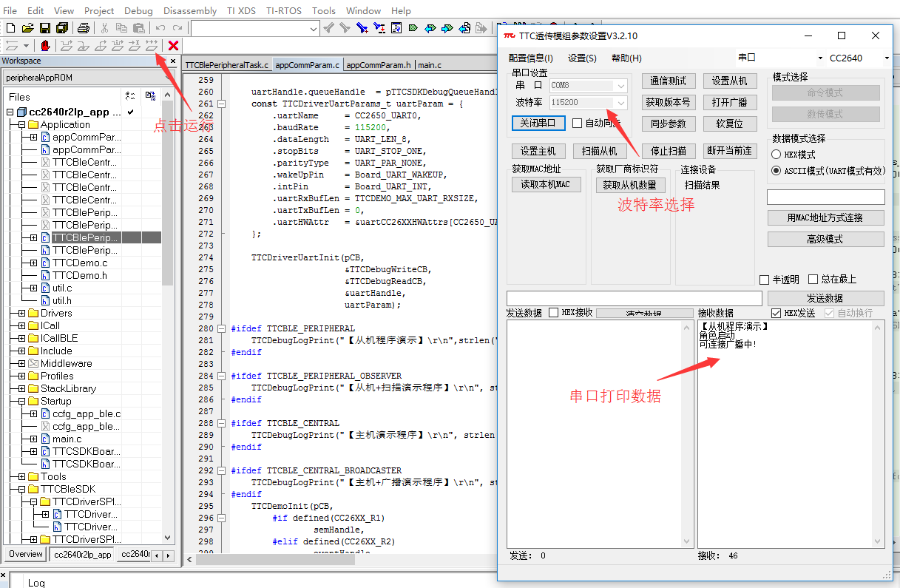Click the New Document toolbar icon

point(10,28)
